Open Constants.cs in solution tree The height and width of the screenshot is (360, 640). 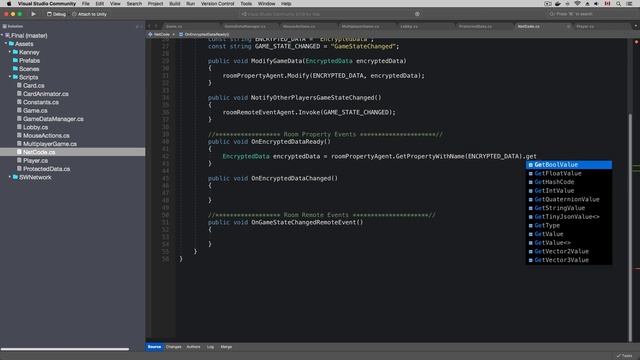[x=41, y=102]
